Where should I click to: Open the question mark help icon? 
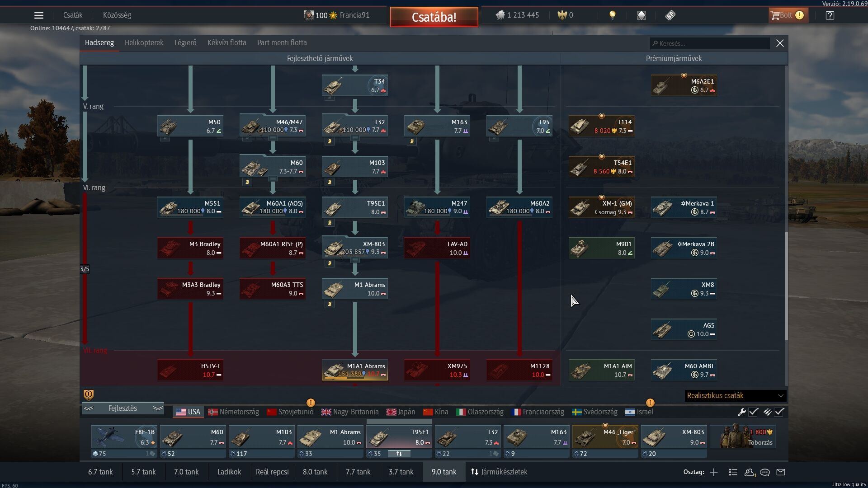point(830,15)
